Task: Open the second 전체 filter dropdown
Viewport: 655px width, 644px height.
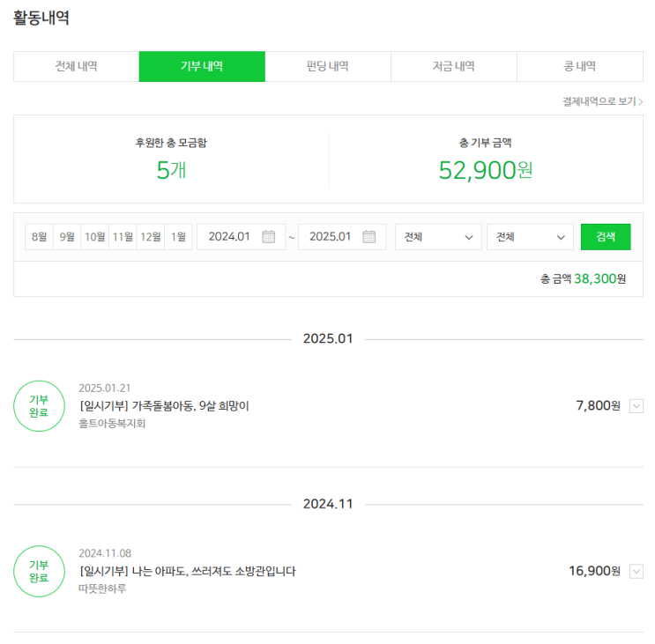Action: pyautogui.click(x=530, y=237)
